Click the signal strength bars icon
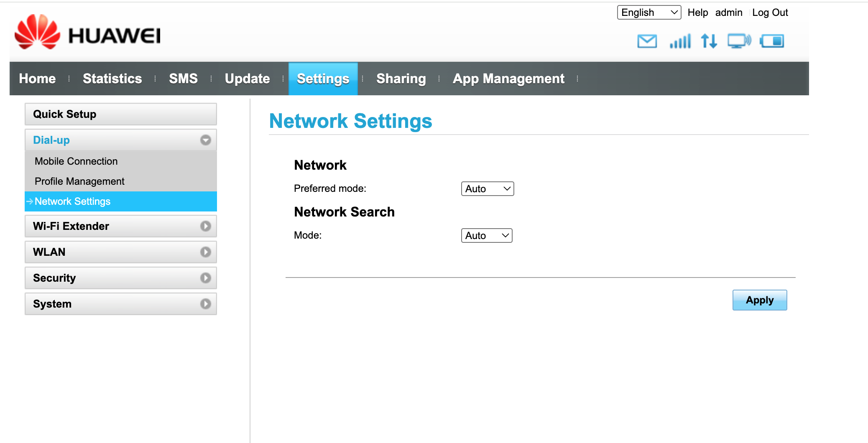 pos(680,41)
